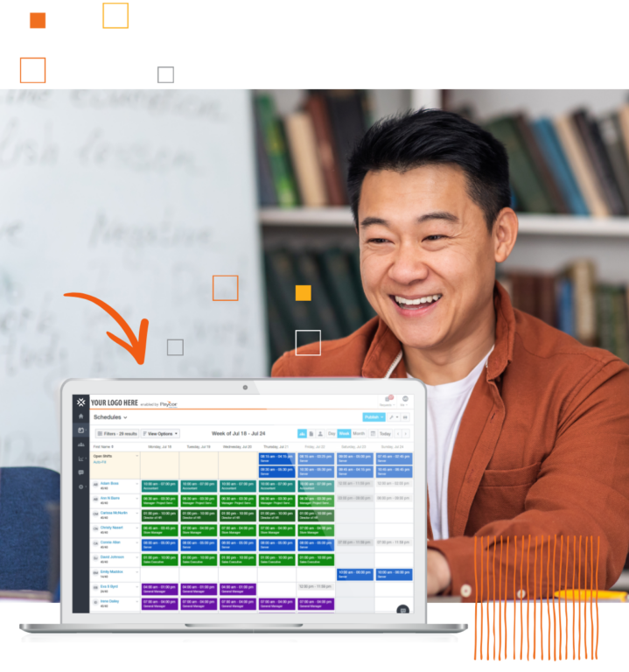Open the calendar date picker icon

coord(373,433)
